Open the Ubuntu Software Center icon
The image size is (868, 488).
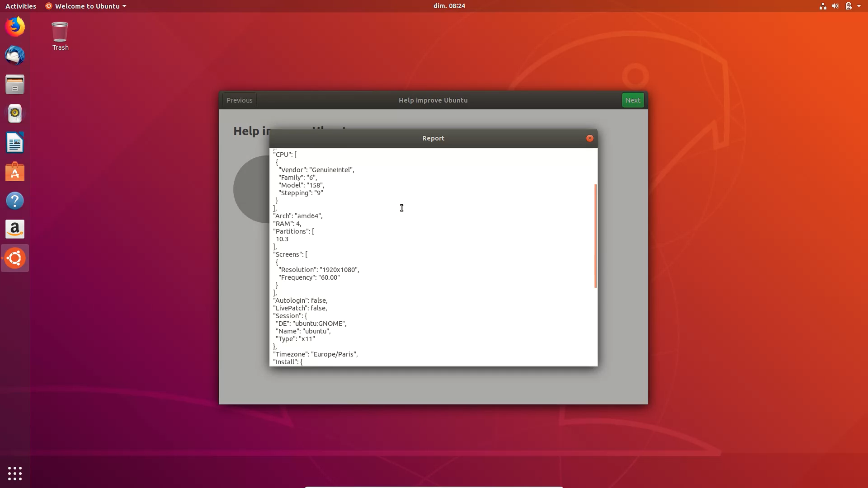tap(14, 172)
